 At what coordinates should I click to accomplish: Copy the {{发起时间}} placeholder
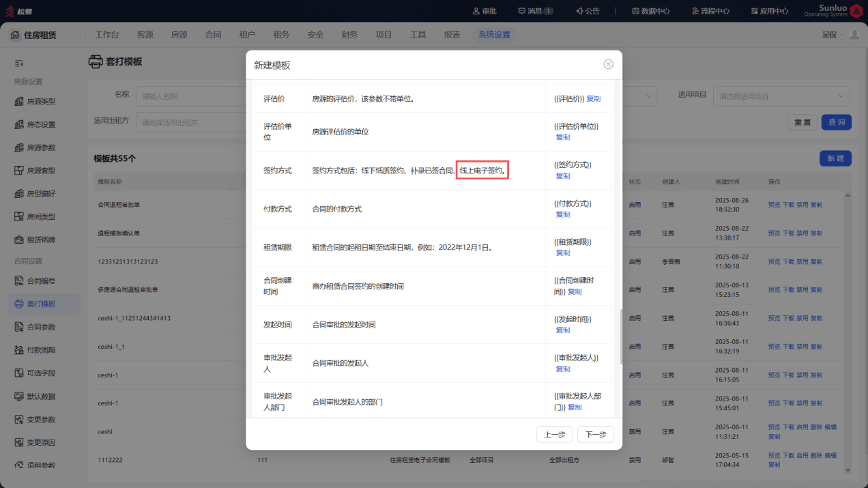(x=563, y=330)
